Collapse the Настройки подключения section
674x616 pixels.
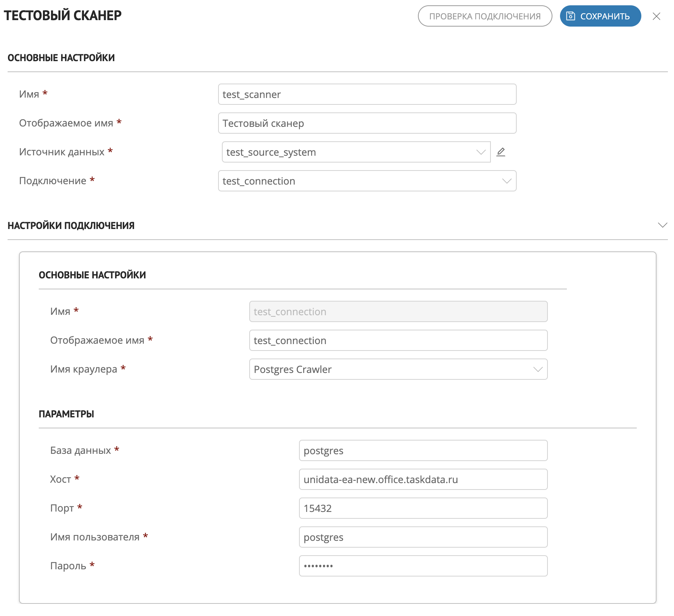point(662,225)
